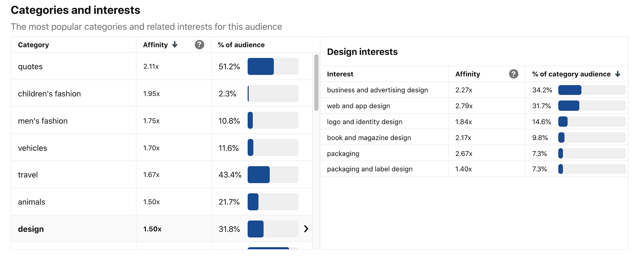Select the travel category row
Viewport: 644px width, 259px height.
pyautogui.click(x=162, y=175)
